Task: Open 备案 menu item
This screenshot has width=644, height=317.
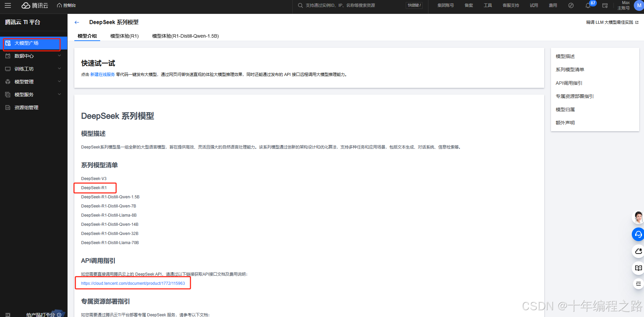Action: click(468, 5)
